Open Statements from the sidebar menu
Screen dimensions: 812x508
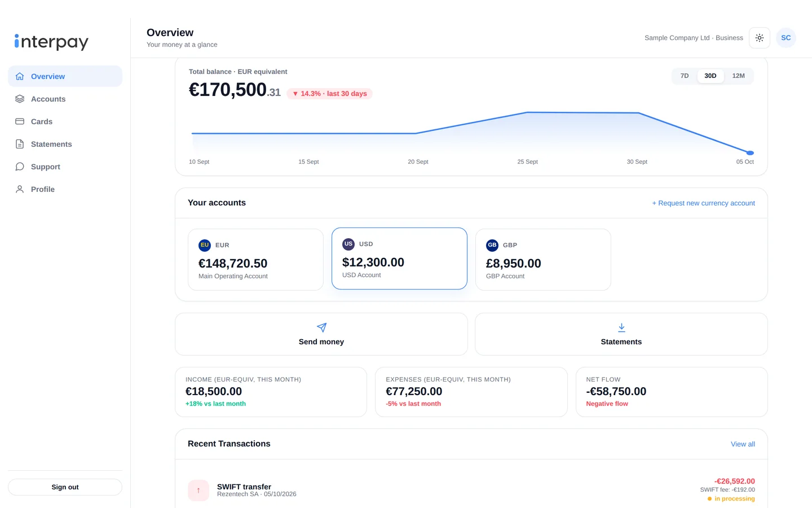tap(65, 144)
